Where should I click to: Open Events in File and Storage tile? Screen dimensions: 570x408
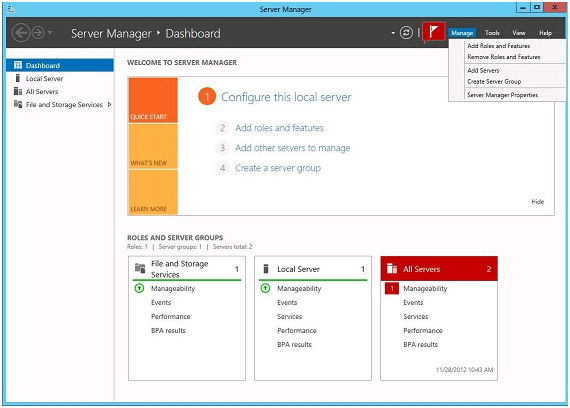pyautogui.click(x=161, y=303)
